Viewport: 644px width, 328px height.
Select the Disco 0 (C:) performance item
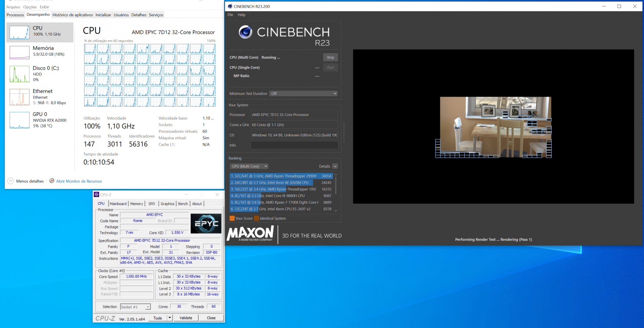[x=40, y=74]
